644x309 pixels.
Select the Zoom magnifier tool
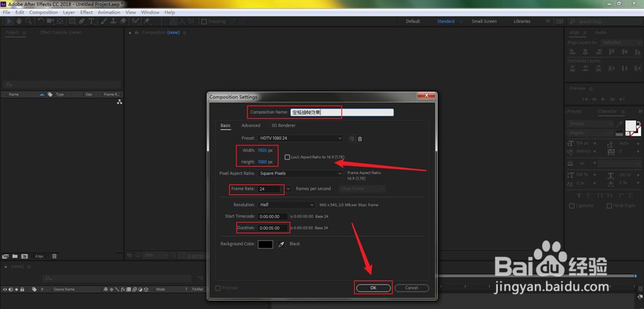(x=28, y=21)
